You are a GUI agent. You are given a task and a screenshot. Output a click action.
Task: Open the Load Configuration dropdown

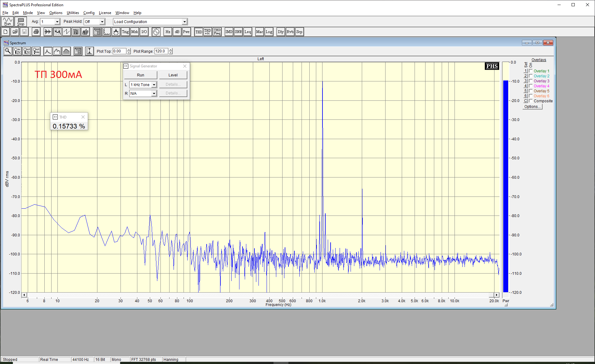click(x=184, y=22)
